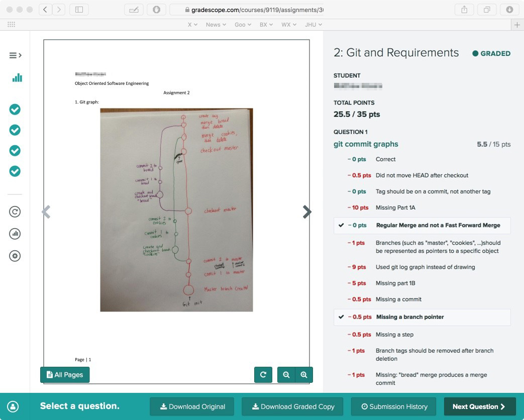Zoom out of the submission page
524x420 pixels.
tap(286, 375)
